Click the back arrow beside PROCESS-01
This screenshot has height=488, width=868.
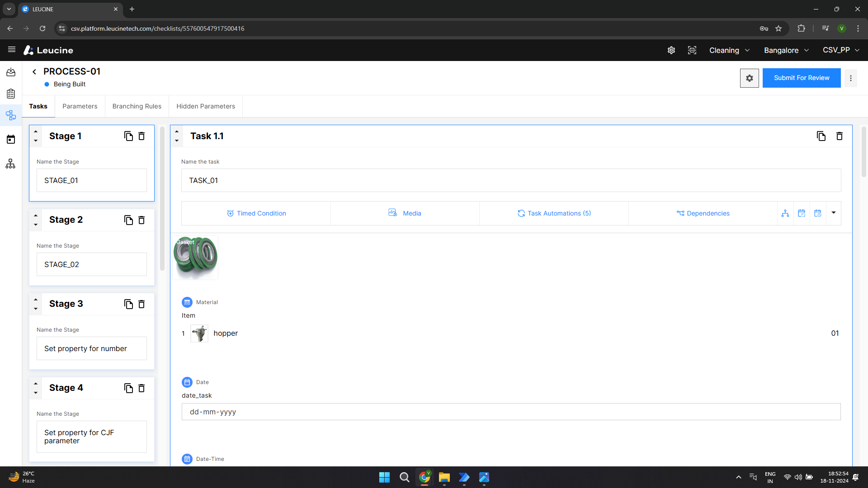pos(34,71)
